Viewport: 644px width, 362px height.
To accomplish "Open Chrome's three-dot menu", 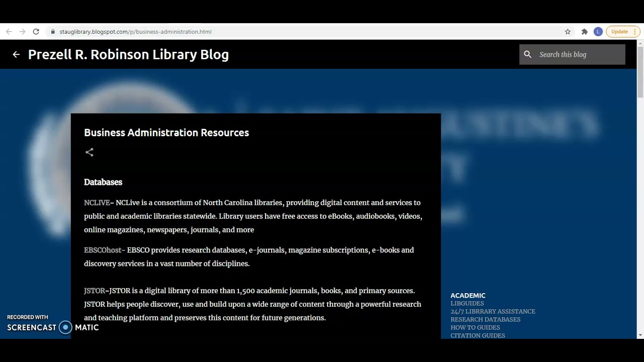I will (636, 32).
